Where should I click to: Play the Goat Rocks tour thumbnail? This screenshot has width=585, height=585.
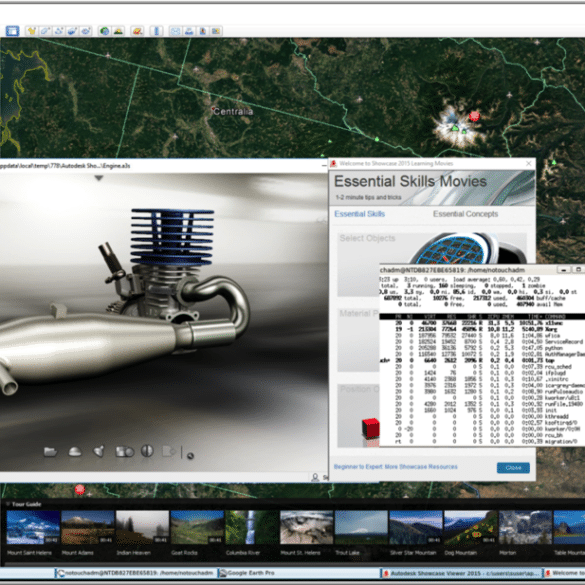197,528
